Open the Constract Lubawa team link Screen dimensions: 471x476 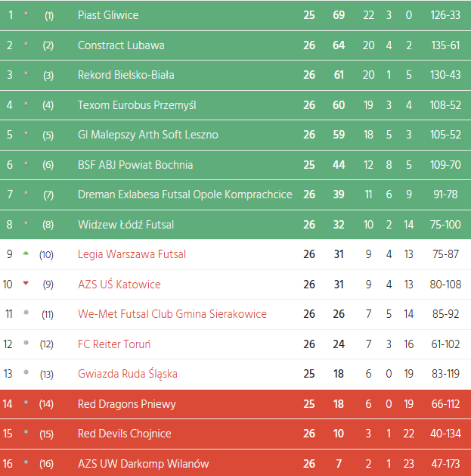point(121,45)
